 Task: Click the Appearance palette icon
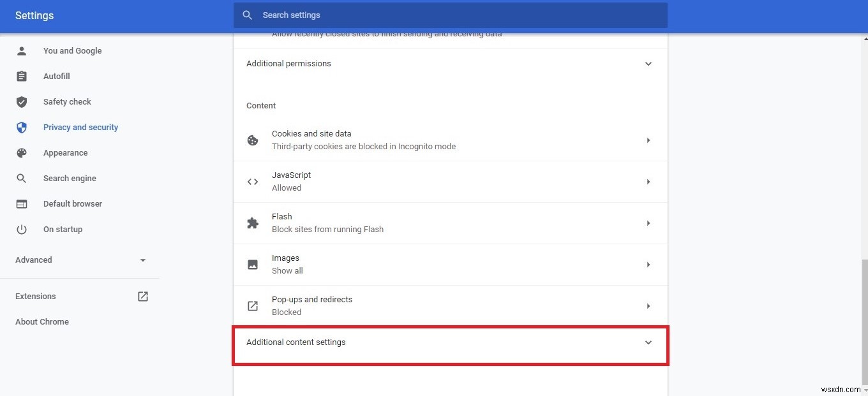pos(22,153)
